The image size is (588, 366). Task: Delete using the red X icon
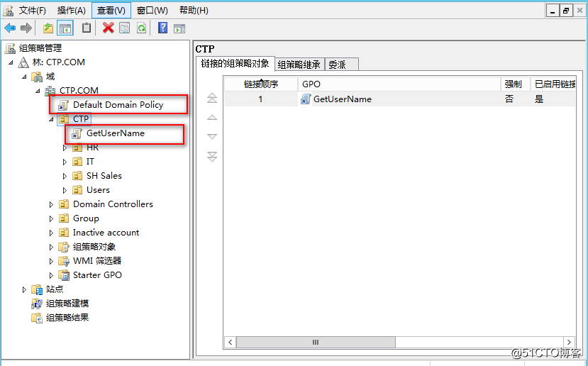(x=109, y=28)
